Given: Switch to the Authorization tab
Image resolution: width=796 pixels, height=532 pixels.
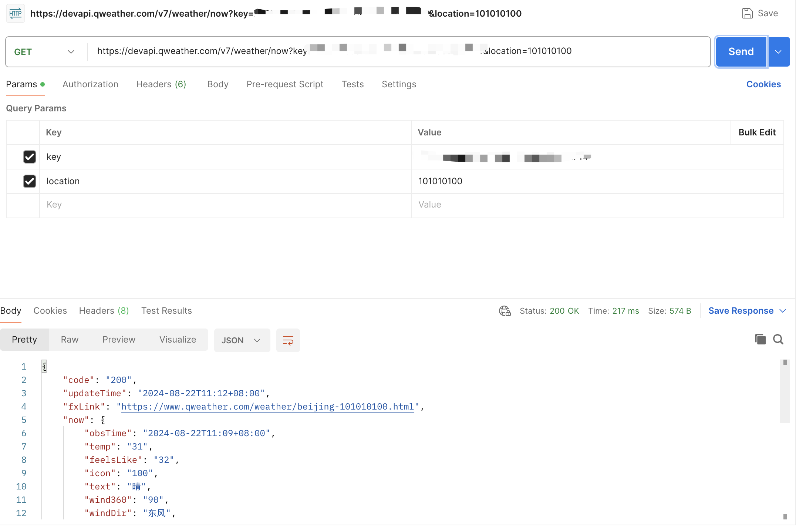Looking at the screenshot, I should [90, 84].
